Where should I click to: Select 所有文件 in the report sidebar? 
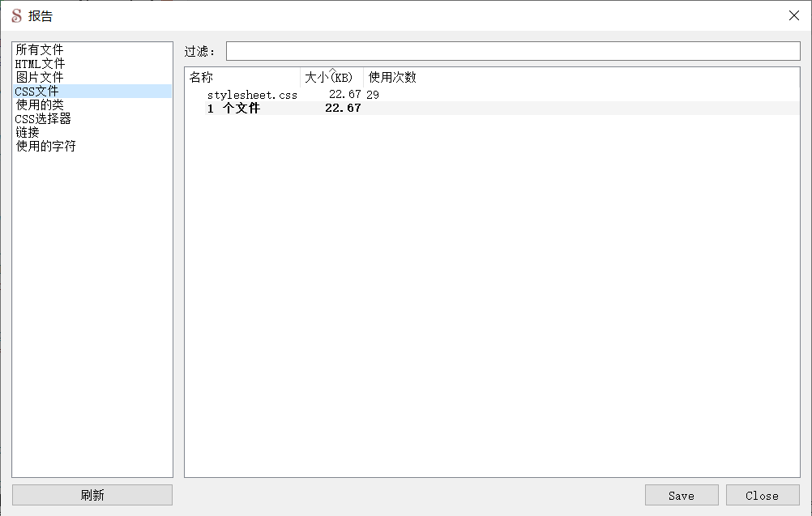(x=39, y=49)
